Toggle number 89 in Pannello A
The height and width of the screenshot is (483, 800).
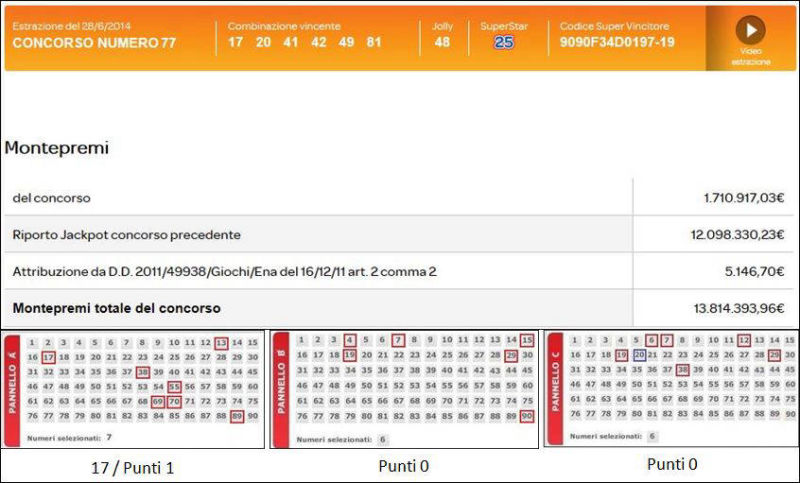pyautogui.click(x=236, y=416)
